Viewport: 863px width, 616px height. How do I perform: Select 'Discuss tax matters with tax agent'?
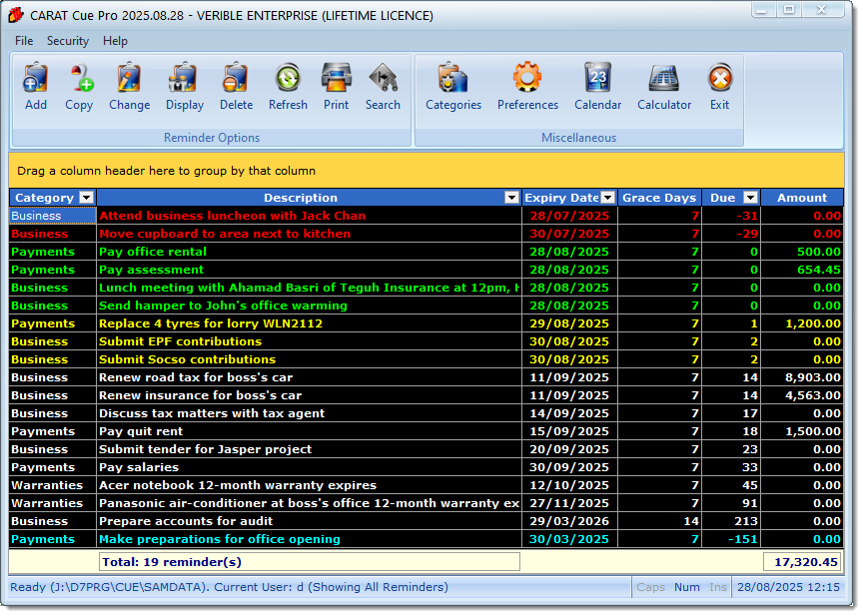point(426,413)
